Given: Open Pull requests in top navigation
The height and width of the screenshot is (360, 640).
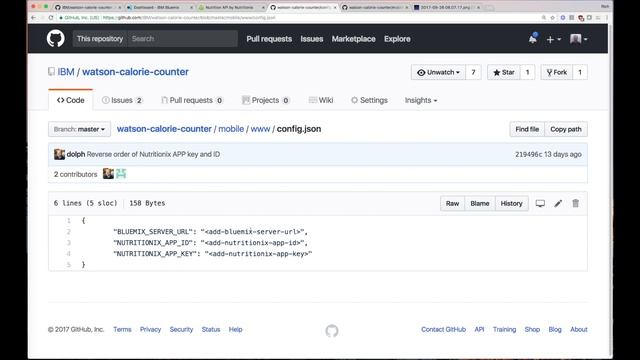Looking at the screenshot, I should [x=269, y=39].
